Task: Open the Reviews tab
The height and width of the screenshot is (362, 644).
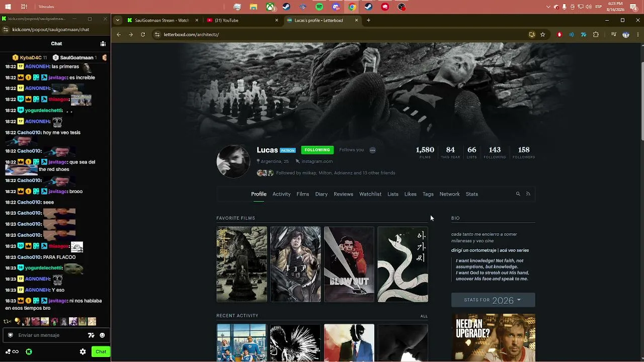Action: click(343, 194)
